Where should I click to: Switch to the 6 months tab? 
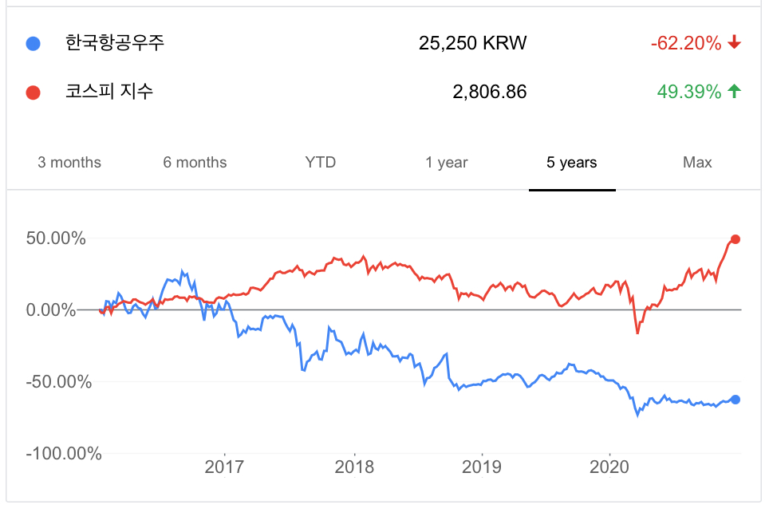click(195, 163)
